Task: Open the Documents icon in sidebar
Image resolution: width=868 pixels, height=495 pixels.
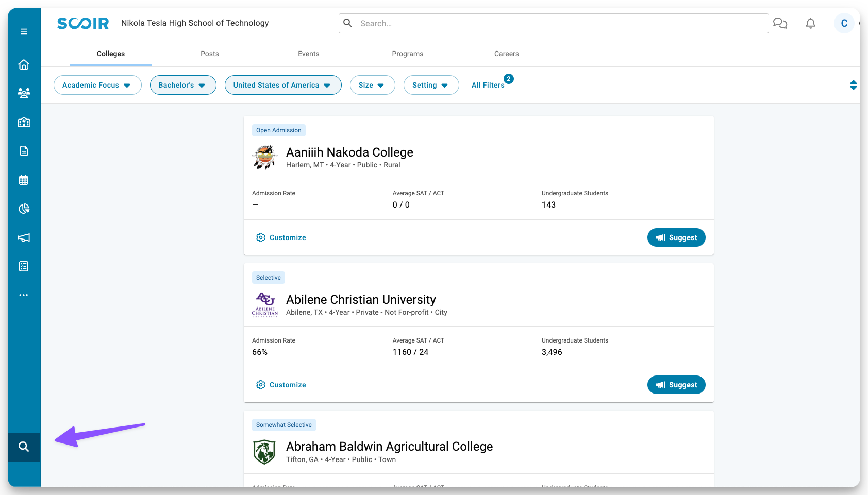Action: click(24, 151)
